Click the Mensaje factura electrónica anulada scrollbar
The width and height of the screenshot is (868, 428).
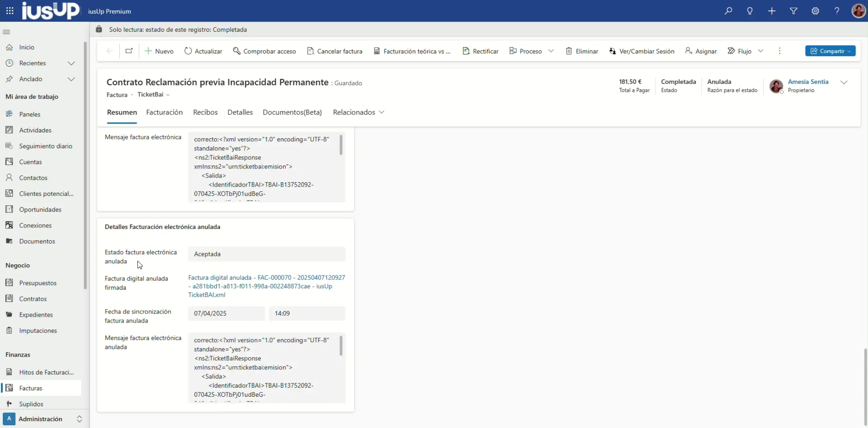[341, 346]
